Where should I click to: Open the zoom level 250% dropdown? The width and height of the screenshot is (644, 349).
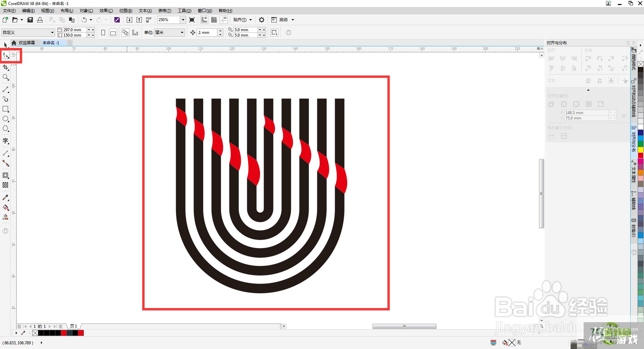183,20
